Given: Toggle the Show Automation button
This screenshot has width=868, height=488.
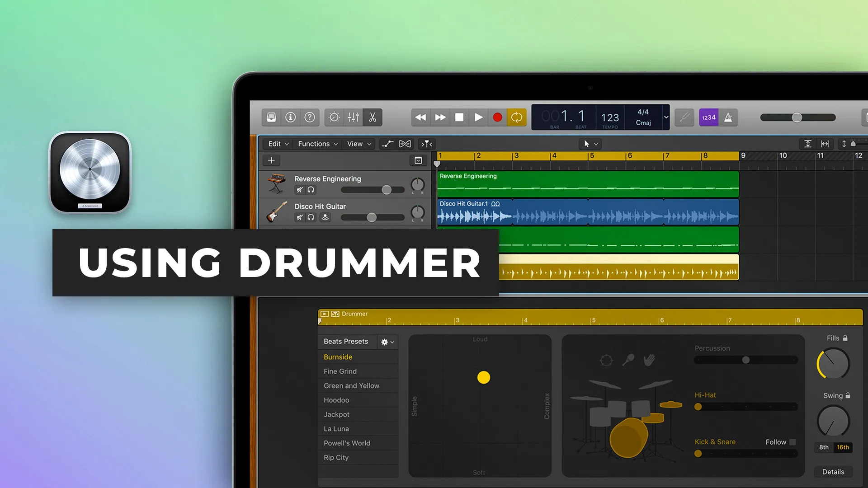Looking at the screenshot, I should (387, 144).
